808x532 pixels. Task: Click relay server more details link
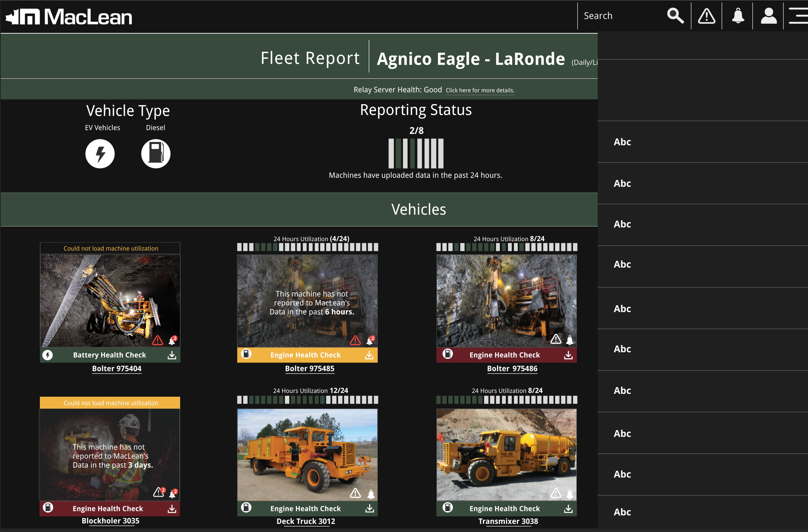click(480, 90)
